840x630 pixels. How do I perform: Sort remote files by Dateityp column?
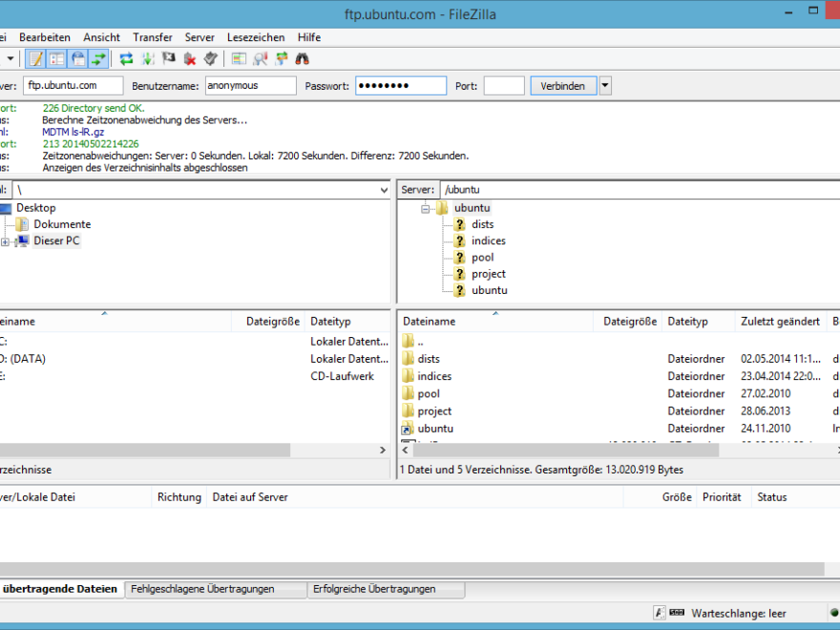coord(699,322)
